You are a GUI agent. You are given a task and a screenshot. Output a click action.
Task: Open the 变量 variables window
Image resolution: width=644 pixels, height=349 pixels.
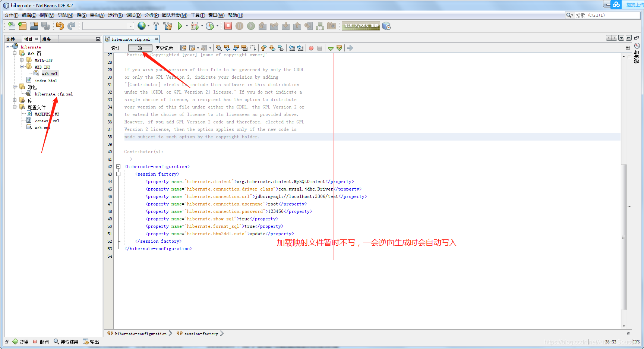coord(20,342)
